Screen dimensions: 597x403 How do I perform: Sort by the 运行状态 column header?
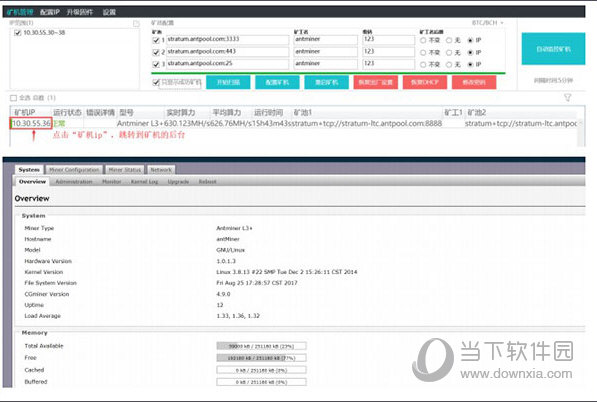pos(67,112)
